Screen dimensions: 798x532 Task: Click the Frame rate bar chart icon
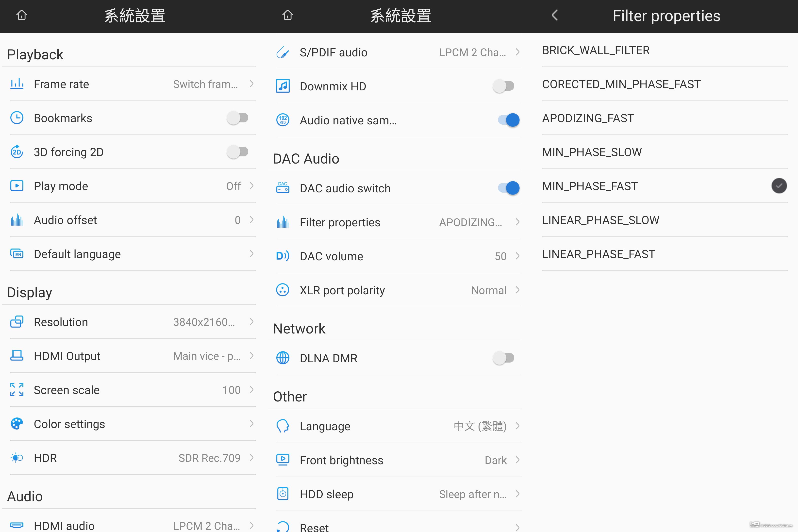pyautogui.click(x=17, y=84)
